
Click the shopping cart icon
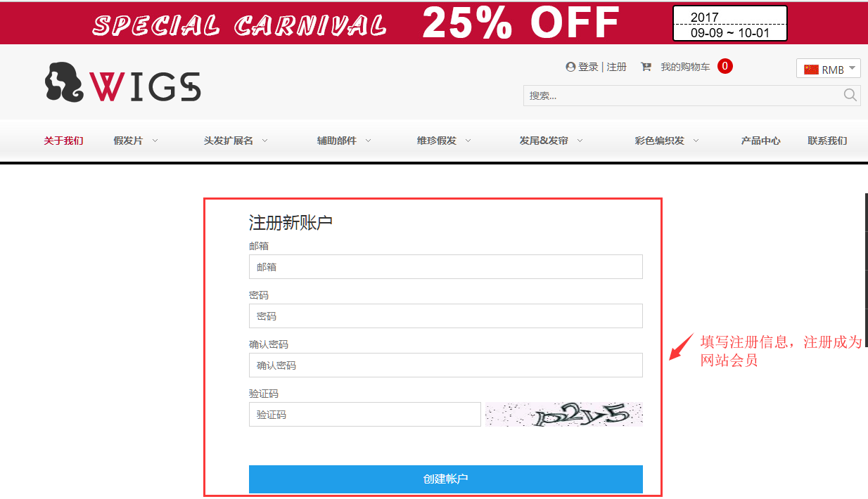tap(646, 67)
